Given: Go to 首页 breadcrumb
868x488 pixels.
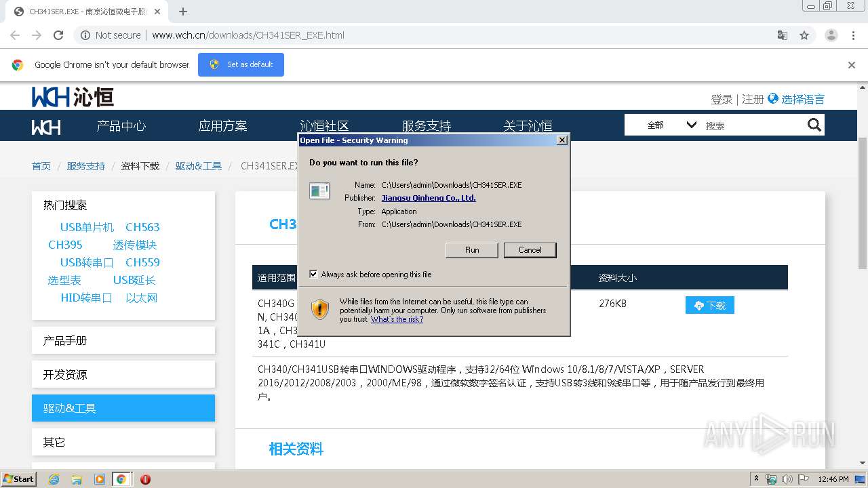Looking at the screenshot, I should click(x=41, y=166).
